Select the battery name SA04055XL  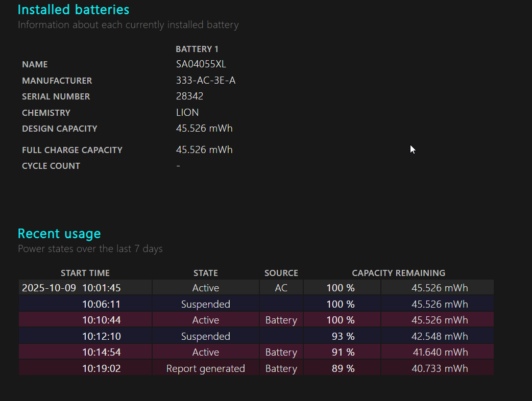pyautogui.click(x=201, y=64)
